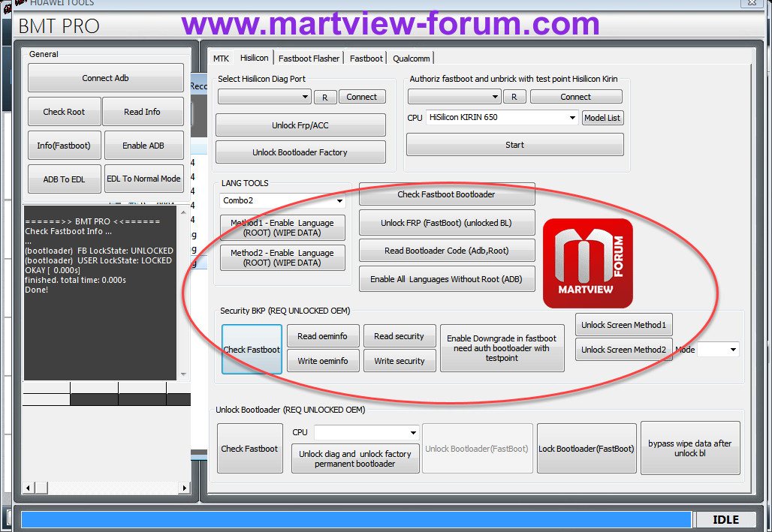Screen dimensions: 772x532
Task: Open CPU dropdown showing HiSilicon KIRIN 650
Action: [x=501, y=117]
